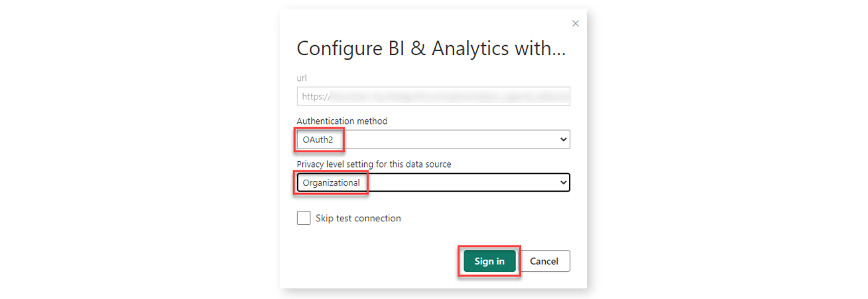The width and height of the screenshot is (868, 299).
Task: Click the 'Configure BI & Analytics with...' title
Action: click(x=431, y=48)
